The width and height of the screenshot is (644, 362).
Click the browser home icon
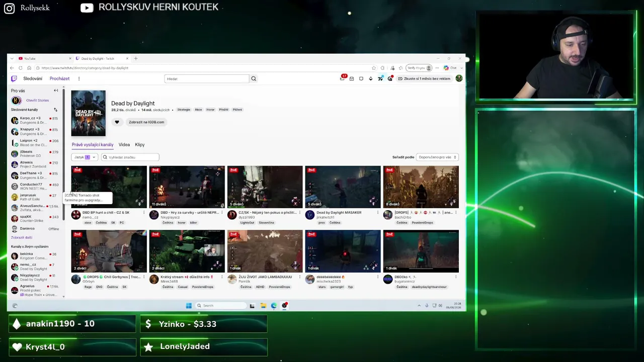coord(29,68)
